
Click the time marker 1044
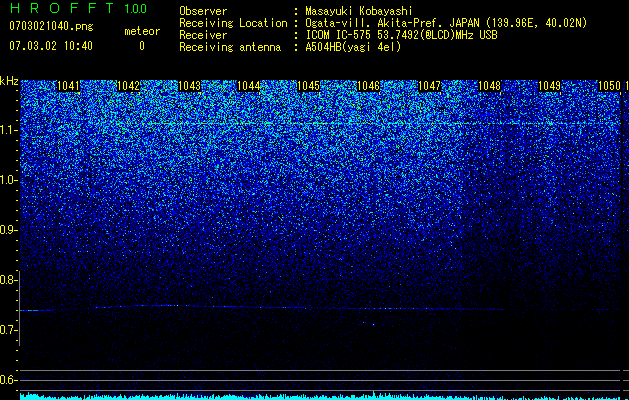click(x=249, y=86)
